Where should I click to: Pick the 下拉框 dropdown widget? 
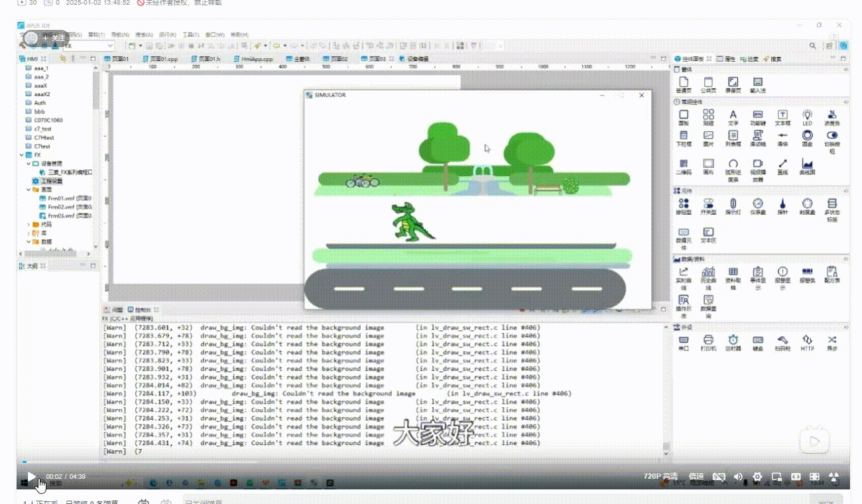[x=684, y=138]
